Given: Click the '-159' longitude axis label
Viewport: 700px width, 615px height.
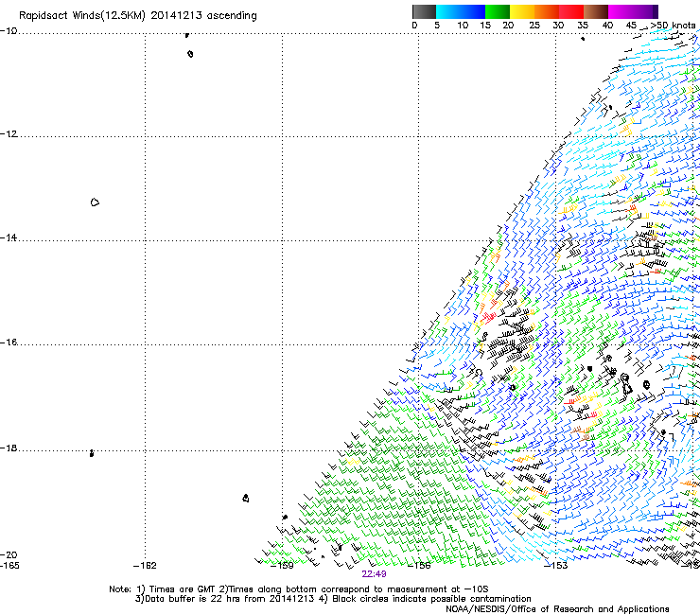Looking at the screenshot, I should [282, 566].
